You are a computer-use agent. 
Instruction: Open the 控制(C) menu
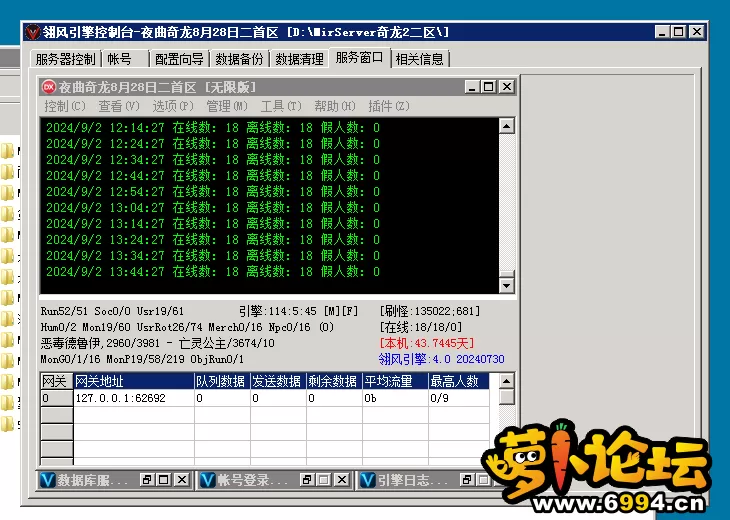coord(65,106)
